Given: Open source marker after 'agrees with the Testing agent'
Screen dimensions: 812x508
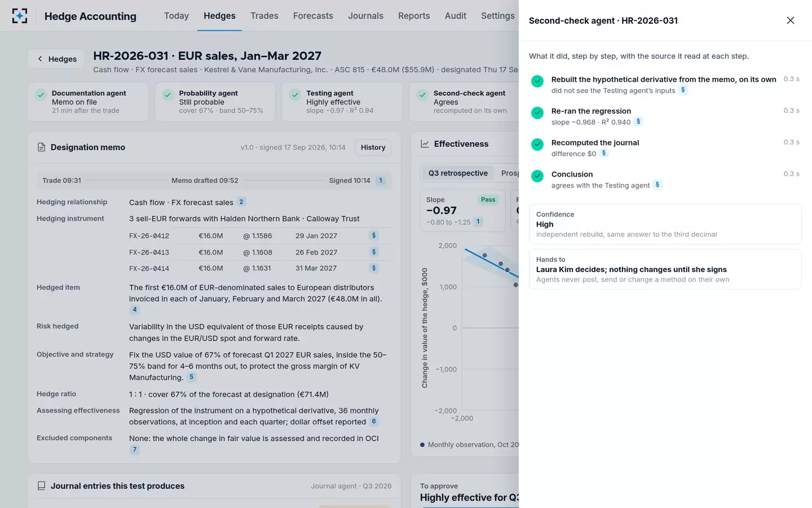Looking at the screenshot, I should (657, 185).
